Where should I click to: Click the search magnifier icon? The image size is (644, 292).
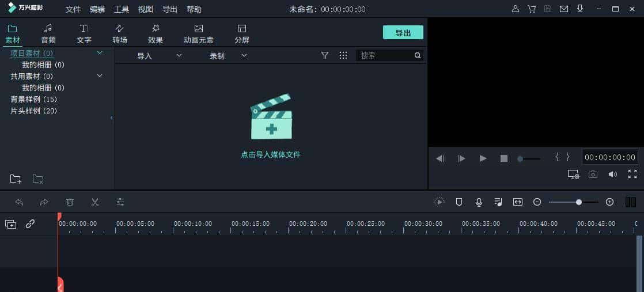418,55
